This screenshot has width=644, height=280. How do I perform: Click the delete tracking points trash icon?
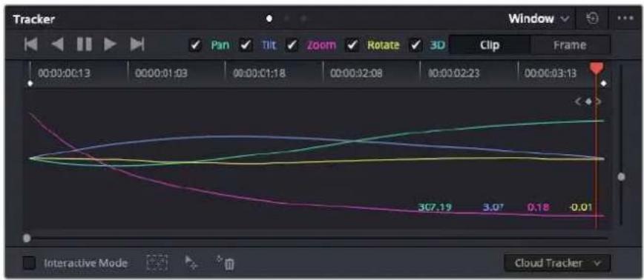point(225,263)
